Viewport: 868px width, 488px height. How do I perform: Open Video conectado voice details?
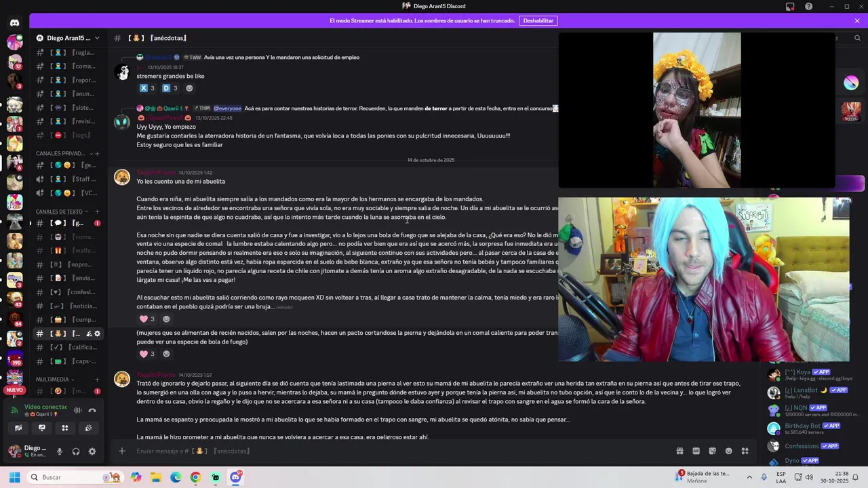[x=45, y=407]
